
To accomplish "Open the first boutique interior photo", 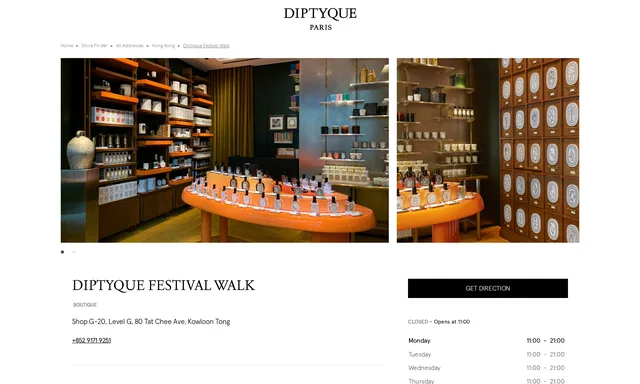I will [x=224, y=150].
